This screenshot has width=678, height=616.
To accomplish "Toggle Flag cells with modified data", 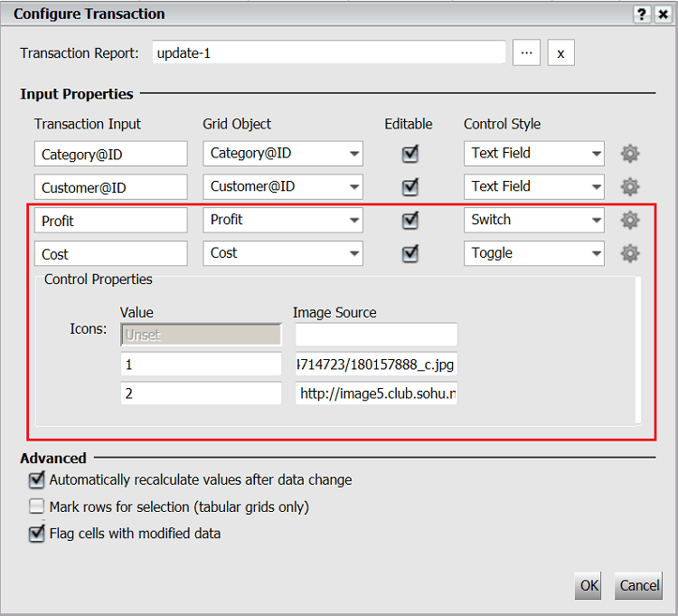I will pyautogui.click(x=37, y=534).
